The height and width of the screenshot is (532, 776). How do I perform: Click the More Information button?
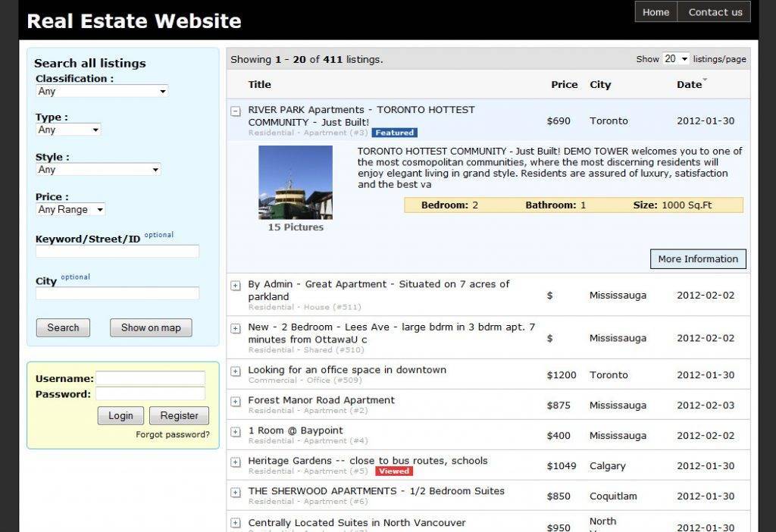pyautogui.click(x=698, y=259)
